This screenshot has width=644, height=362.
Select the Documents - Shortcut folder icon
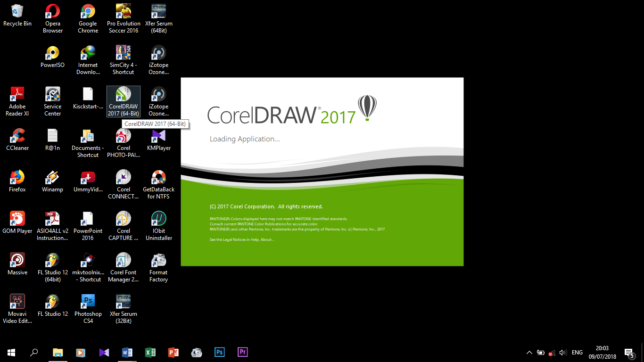tap(88, 143)
